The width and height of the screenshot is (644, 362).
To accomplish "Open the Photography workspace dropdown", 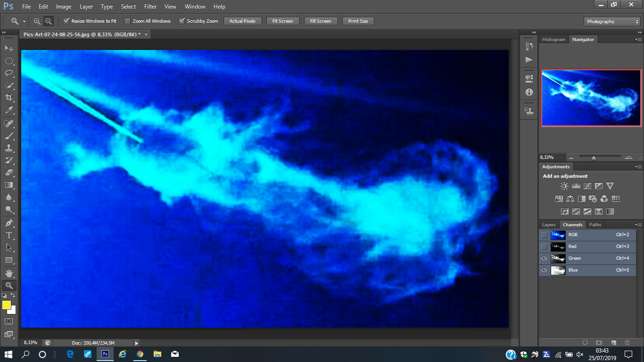I will click(x=612, y=22).
